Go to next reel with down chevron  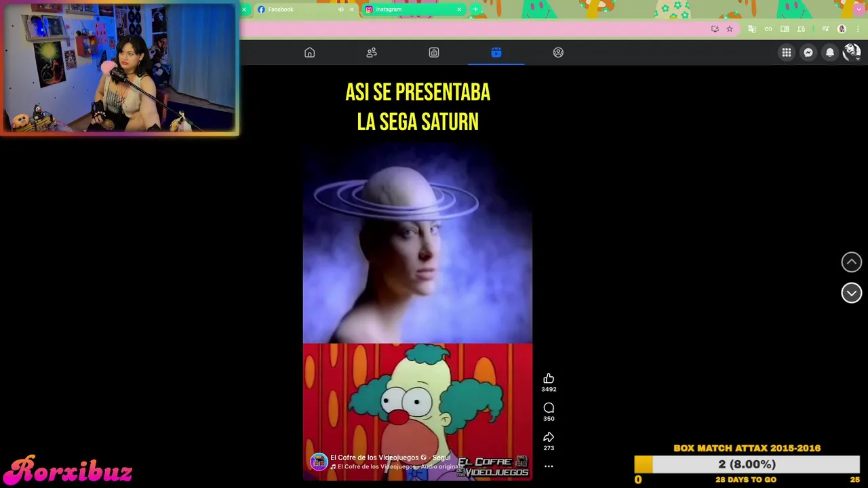(x=852, y=293)
